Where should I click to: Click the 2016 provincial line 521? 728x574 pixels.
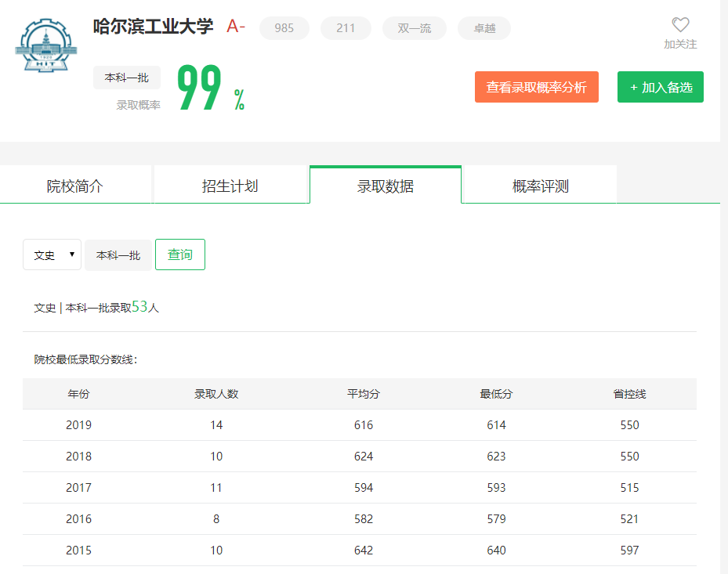click(x=629, y=518)
